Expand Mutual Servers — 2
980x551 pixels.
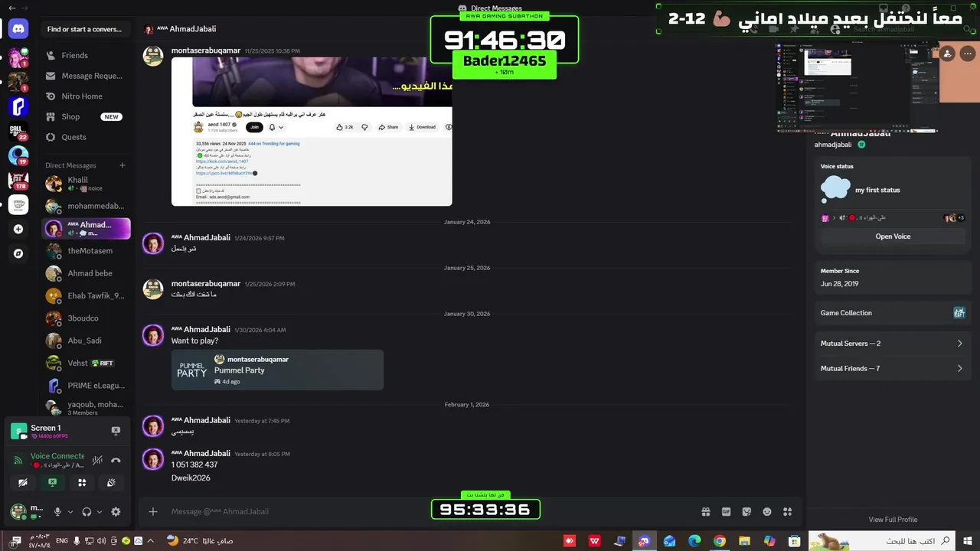(892, 344)
